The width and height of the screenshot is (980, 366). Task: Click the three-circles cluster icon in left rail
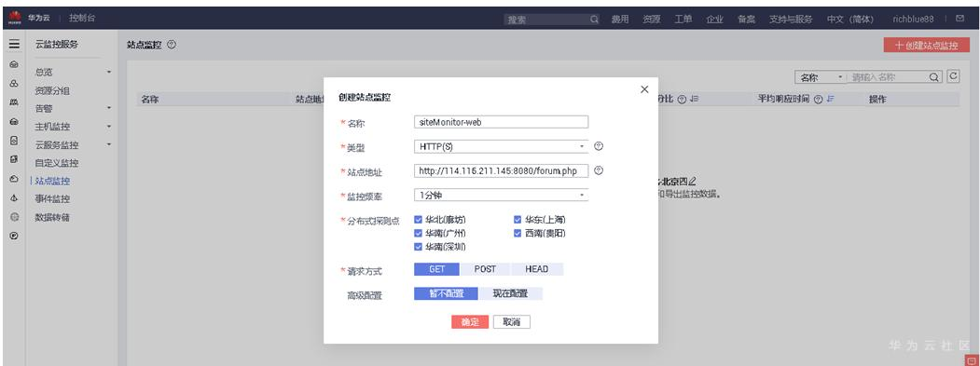tap(14, 84)
